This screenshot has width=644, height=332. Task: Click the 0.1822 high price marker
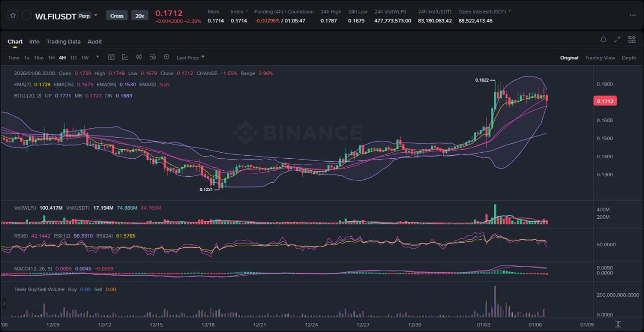(482, 80)
